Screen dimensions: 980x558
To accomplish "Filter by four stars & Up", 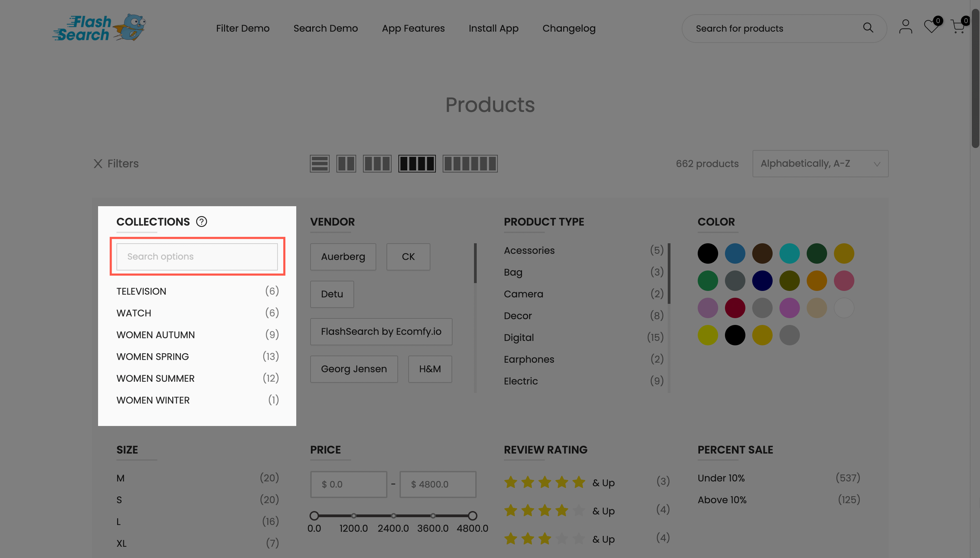I will [x=587, y=510].
